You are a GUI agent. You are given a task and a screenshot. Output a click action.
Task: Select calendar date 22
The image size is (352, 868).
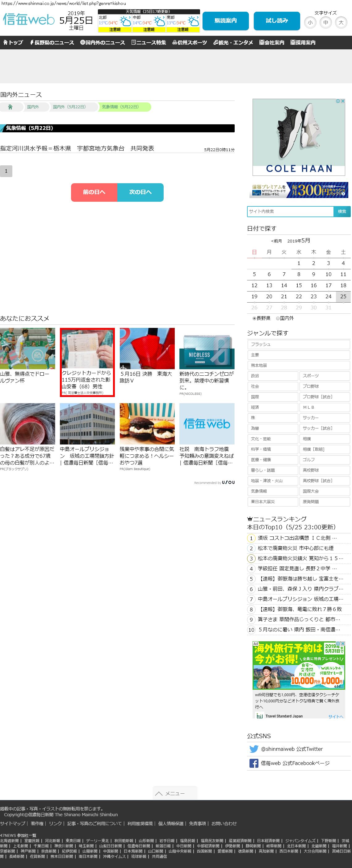(x=299, y=296)
